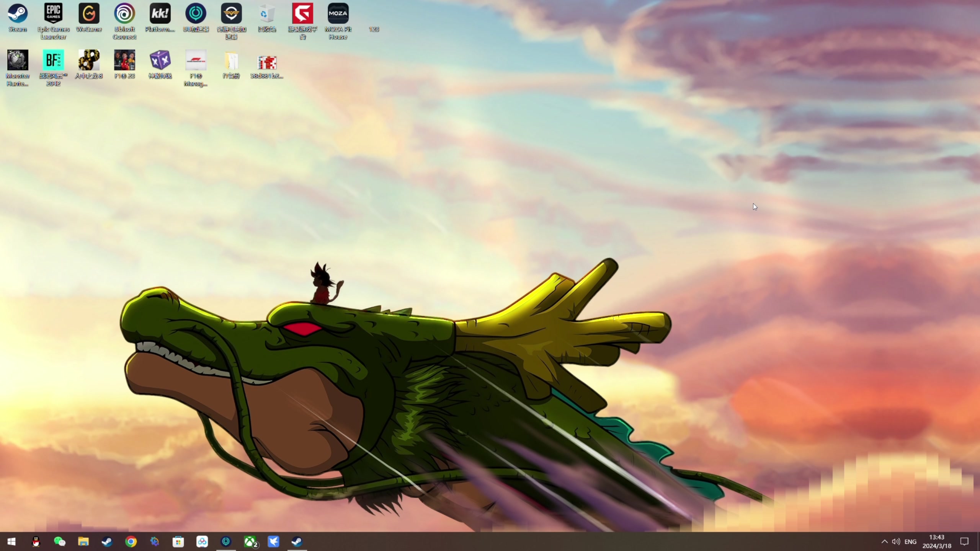The width and height of the screenshot is (980, 551).
Task: Open QQ penguin icon in the taskbar
Action: [36, 541]
